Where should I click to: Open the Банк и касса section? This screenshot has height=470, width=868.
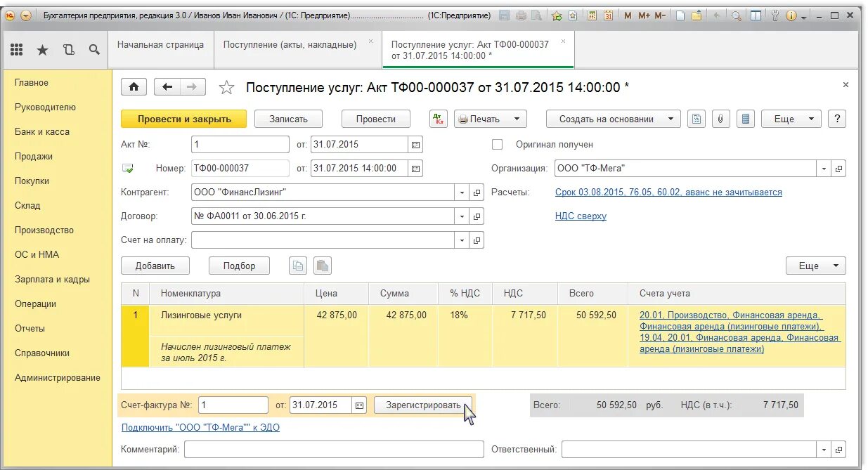coord(42,131)
